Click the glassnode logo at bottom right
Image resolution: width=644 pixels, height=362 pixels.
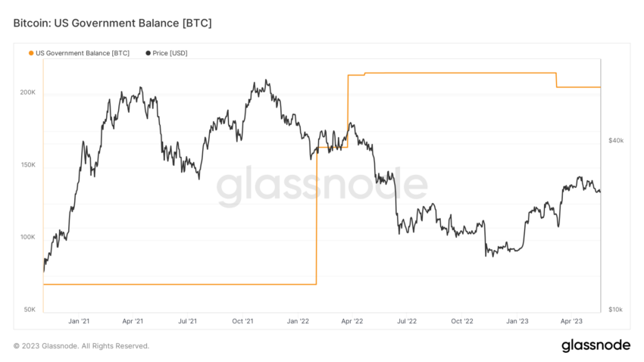coord(596,345)
